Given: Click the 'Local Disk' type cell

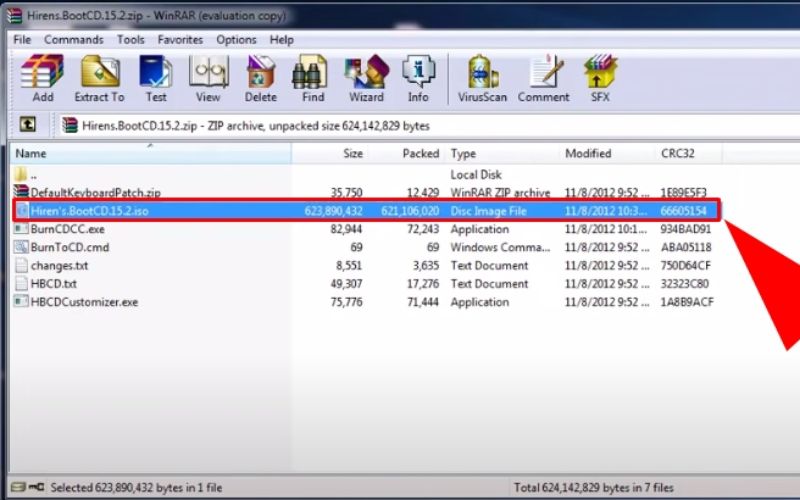Looking at the screenshot, I should 476,174.
